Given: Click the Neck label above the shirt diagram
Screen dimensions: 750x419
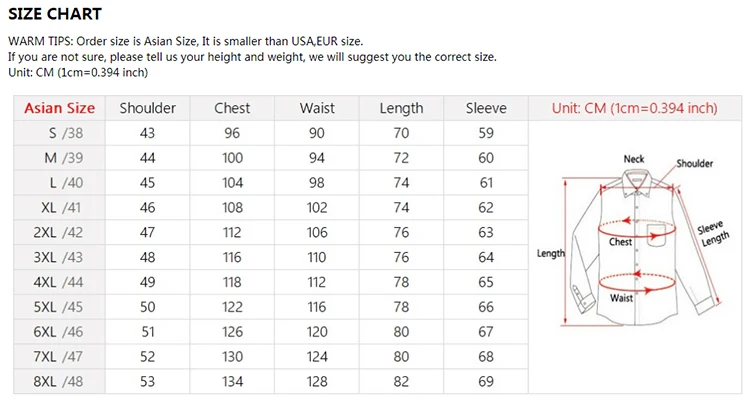Looking at the screenshot, I should click(634, 159).
